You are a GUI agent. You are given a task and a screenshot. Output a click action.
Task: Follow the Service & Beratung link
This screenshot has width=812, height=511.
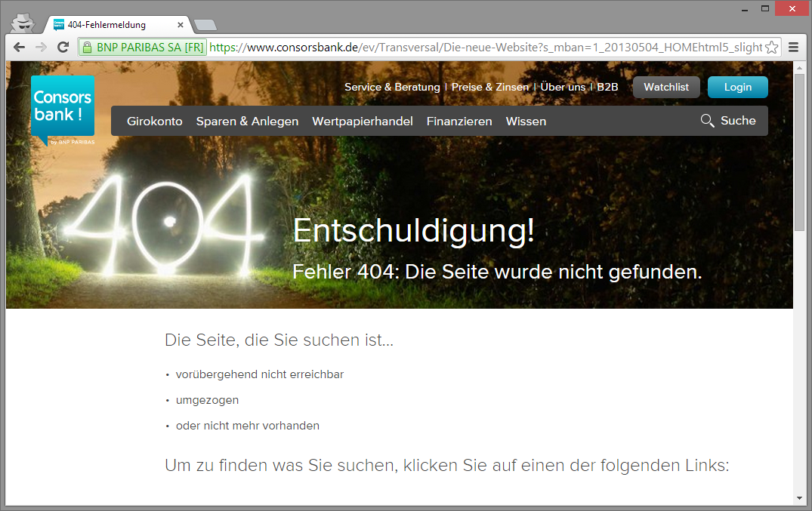[392, 87]
